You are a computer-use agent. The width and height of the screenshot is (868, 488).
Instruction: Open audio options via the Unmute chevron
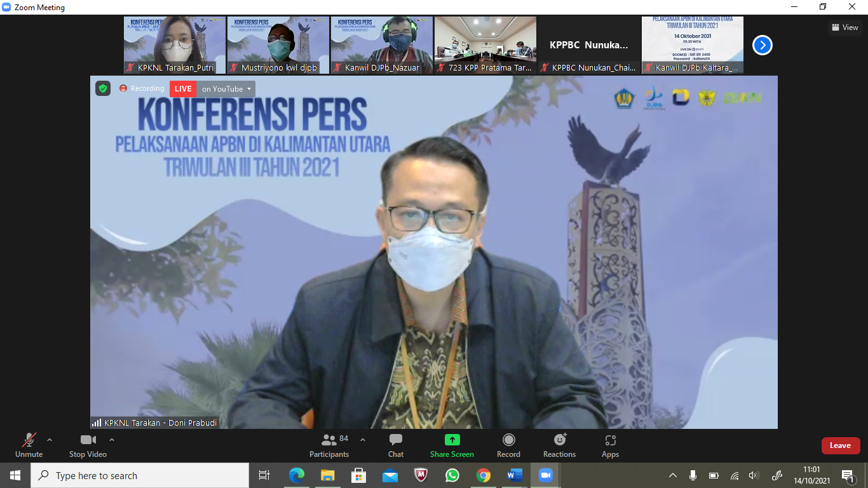pos(48,439)
